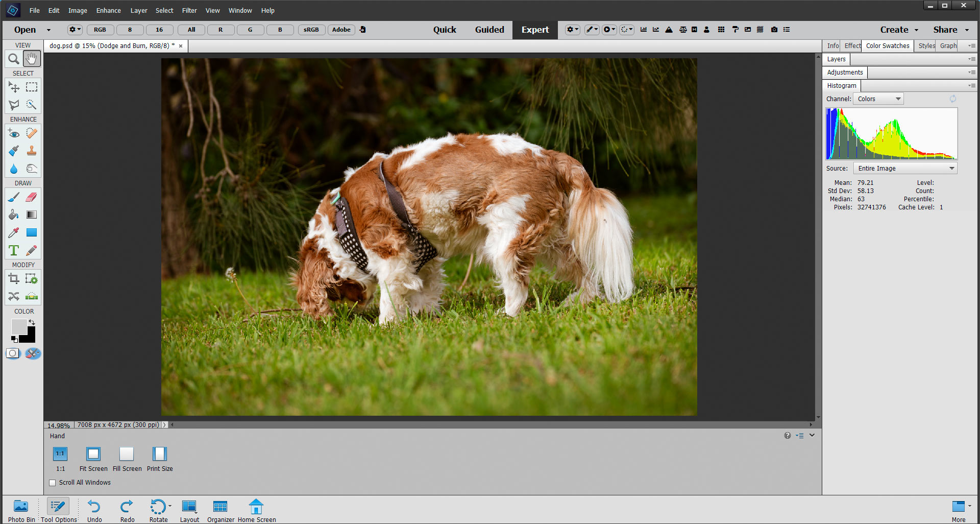Click the Fit Screen button
Screen dimensions: 980x524
(x=93, y=459)
